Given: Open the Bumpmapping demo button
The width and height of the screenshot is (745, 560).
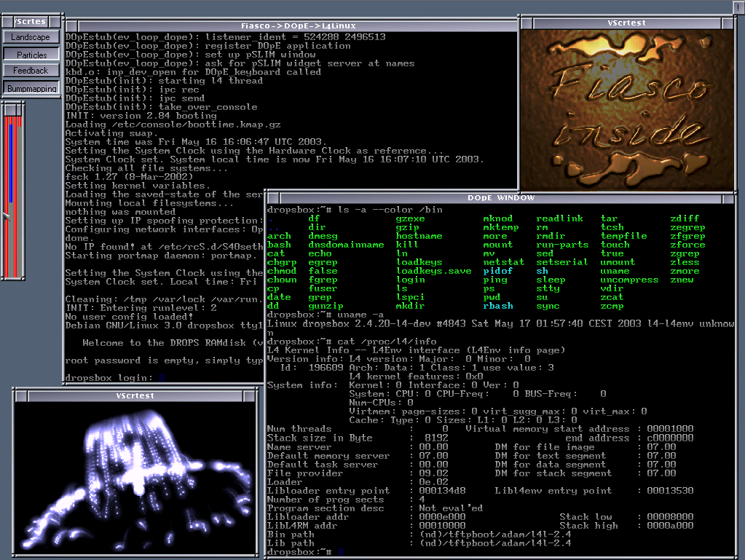Looking at the screenshot, I should coord(31,88).
